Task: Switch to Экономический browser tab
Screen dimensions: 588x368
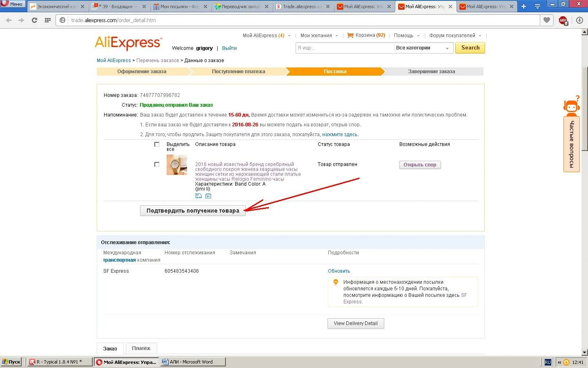Action: (57, 7)
